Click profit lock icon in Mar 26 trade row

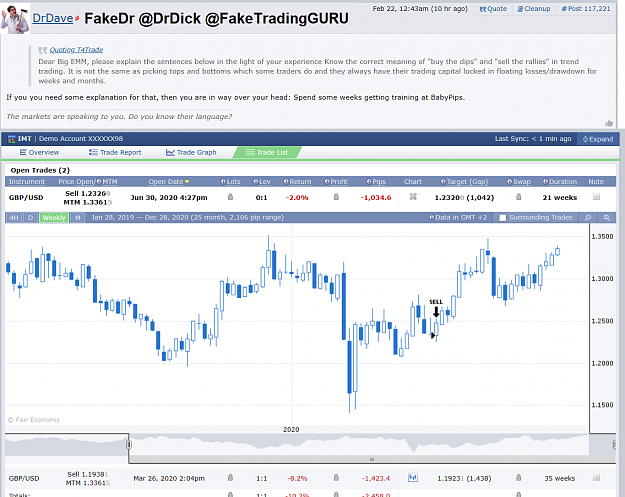[x=336, y=477]
